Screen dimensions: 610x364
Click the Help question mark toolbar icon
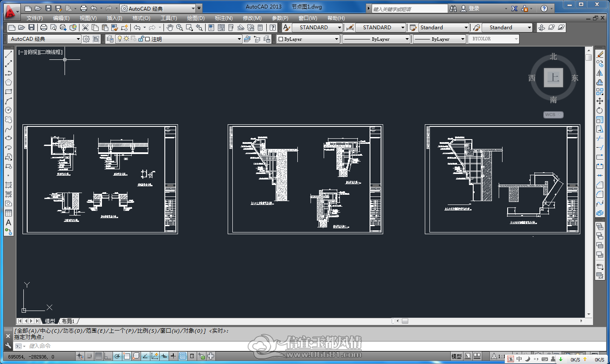coord(273,28)
